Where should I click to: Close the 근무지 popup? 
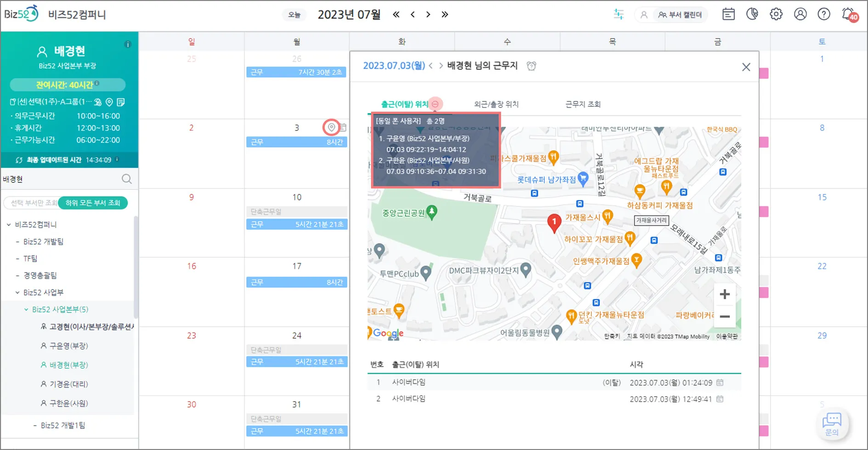click(x=746, y=67)
